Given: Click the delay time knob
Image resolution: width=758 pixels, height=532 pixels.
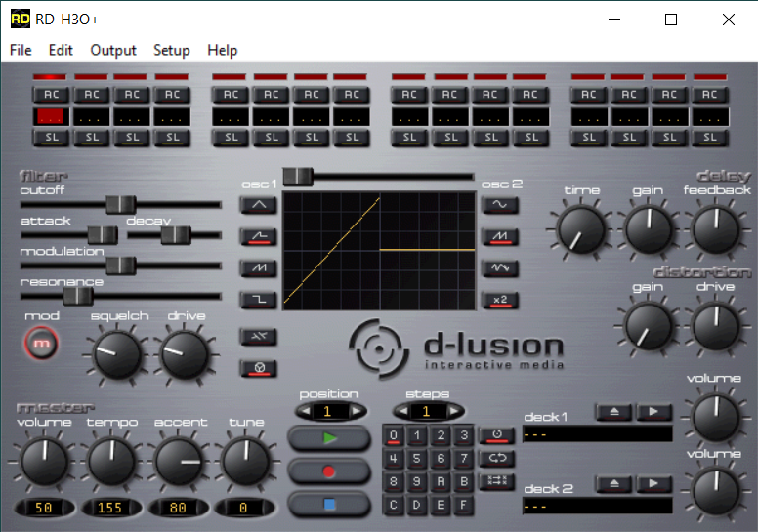Looking at the screenshot, I should (581, 230).
